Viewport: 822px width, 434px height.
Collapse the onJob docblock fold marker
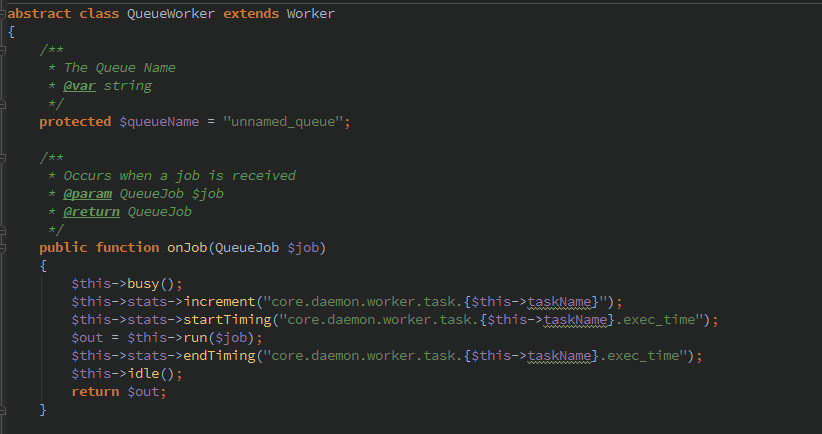[4, 158]
